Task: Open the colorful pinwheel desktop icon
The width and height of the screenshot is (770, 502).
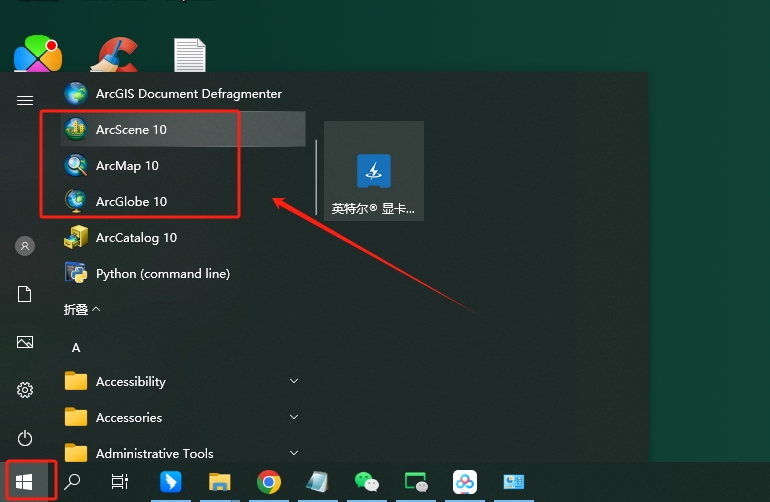Action: [38, 54]
